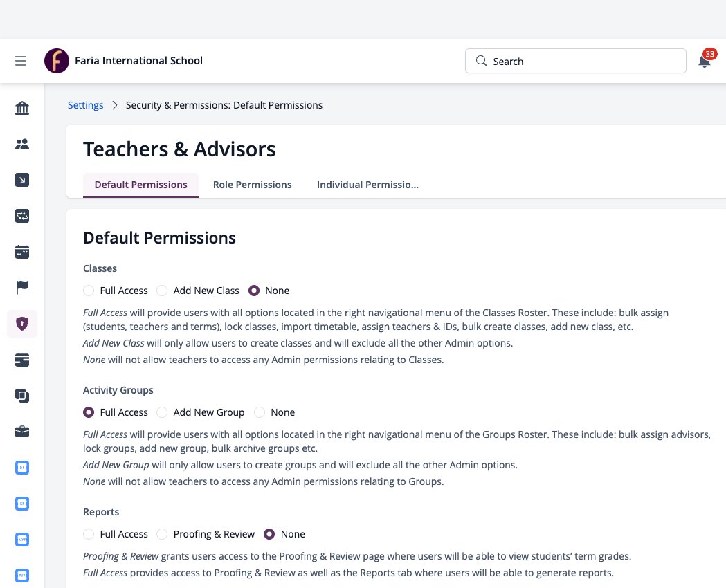
Task: Open the school building sidebar icon
Action: click(x=22, y=108)
